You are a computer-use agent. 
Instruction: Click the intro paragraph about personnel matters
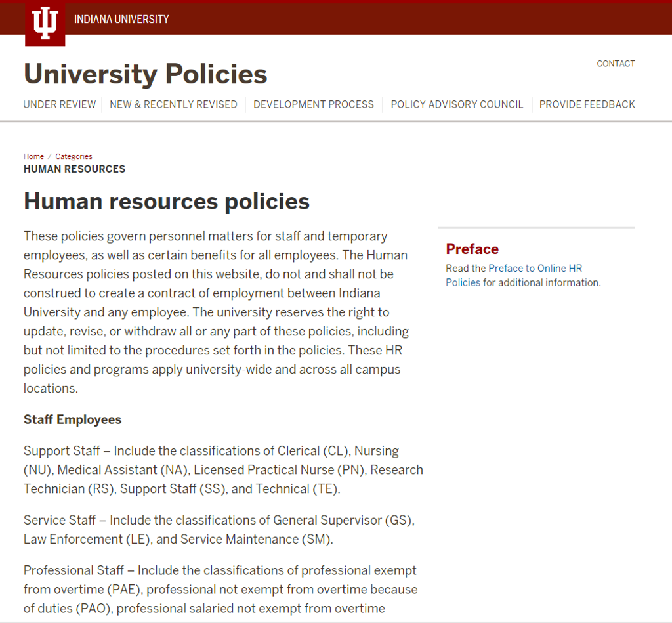coord(217,312)
